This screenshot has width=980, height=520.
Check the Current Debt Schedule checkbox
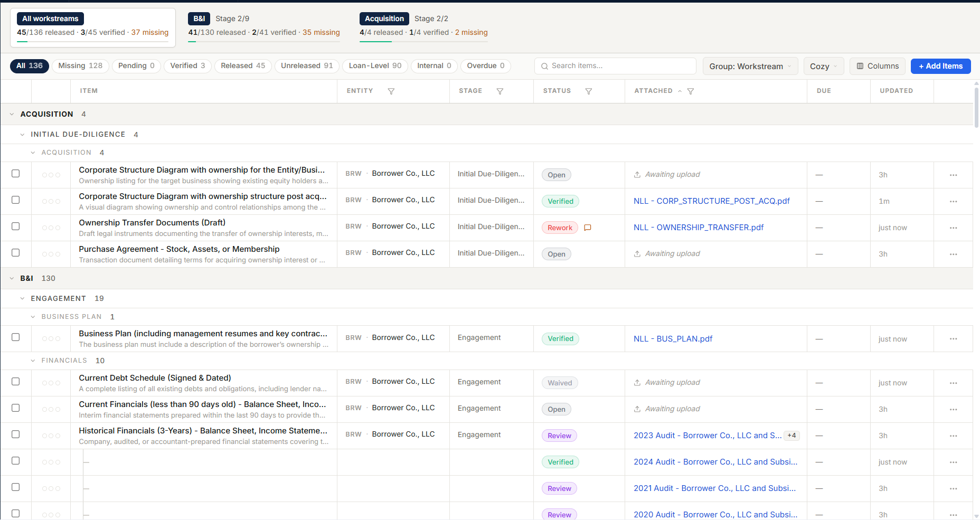click(x=16, y=382)
